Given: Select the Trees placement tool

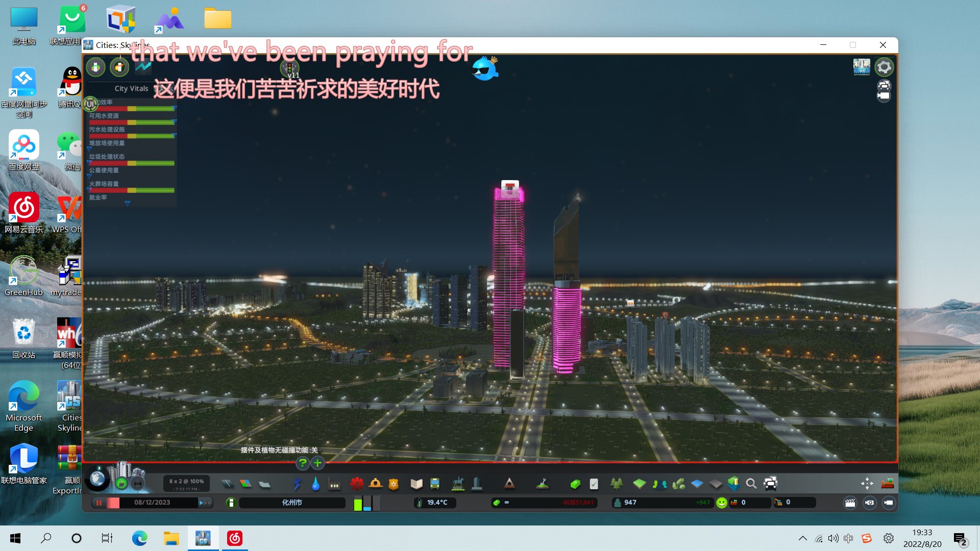Looking at the screenshot, I should (617, 484).
